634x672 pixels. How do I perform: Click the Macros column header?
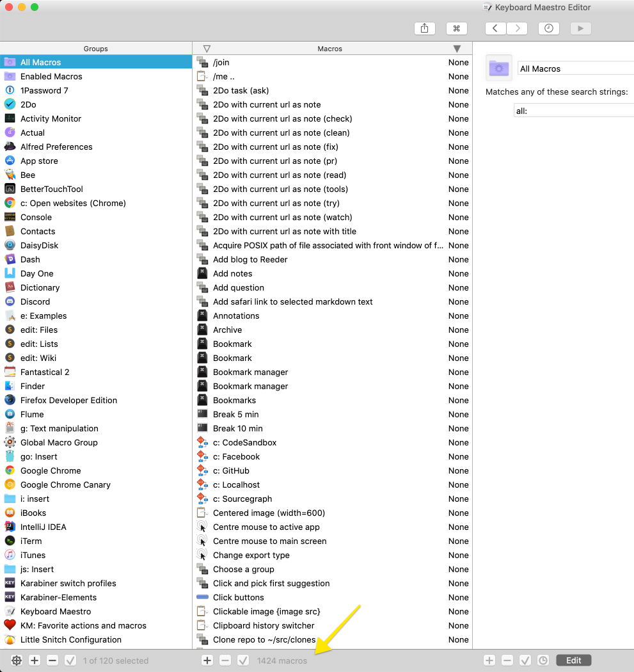(330, 49)
